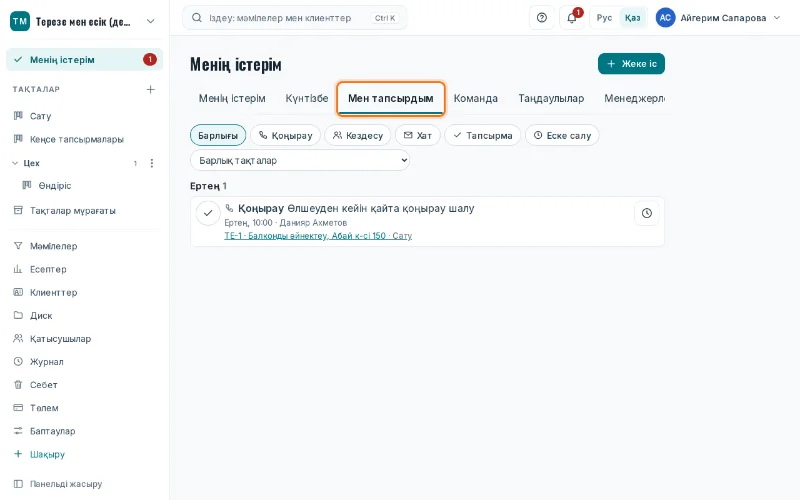Switch to Күнтізбе tab
Image resolution: width=800 pixels, height=500 pixels.
coord(307,98)
